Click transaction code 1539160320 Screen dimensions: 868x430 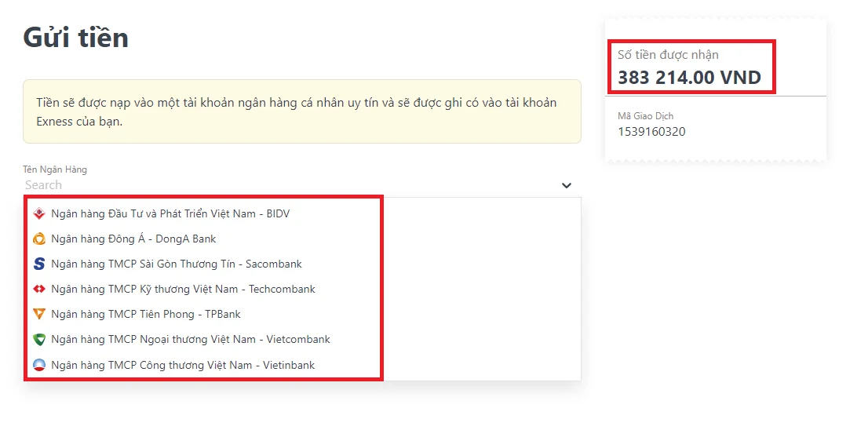tap(651, 132)
